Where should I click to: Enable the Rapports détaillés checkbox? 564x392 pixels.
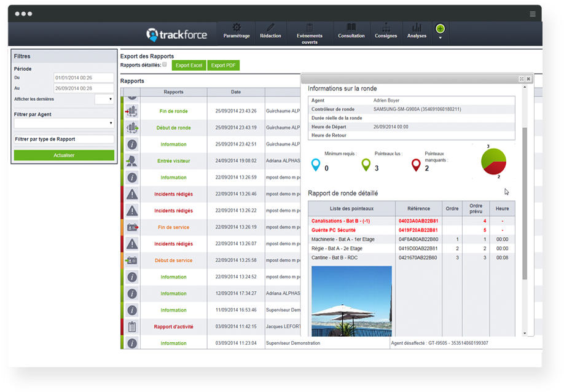[164, 65]
